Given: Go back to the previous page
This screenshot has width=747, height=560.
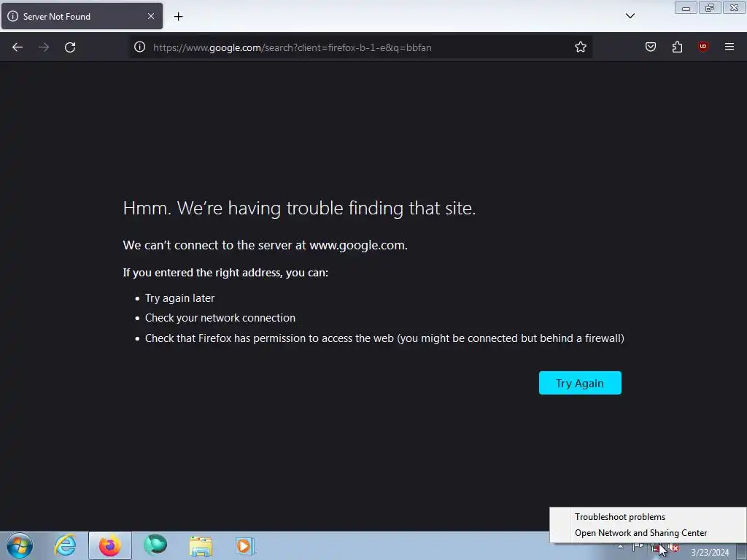Looking at the screenshot, I should 18,47.
